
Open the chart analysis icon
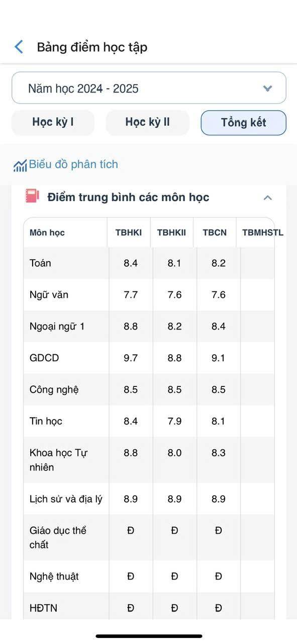(x=20, y=166)
